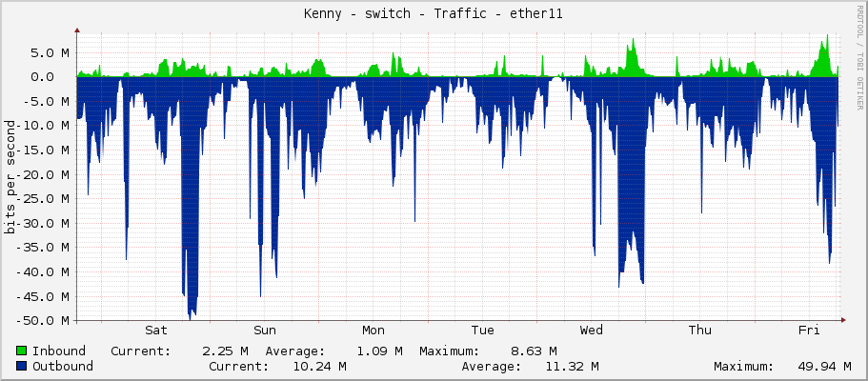Click the 'Tue' x-axis label
868x381 pixels.
(x=483, y=331)
